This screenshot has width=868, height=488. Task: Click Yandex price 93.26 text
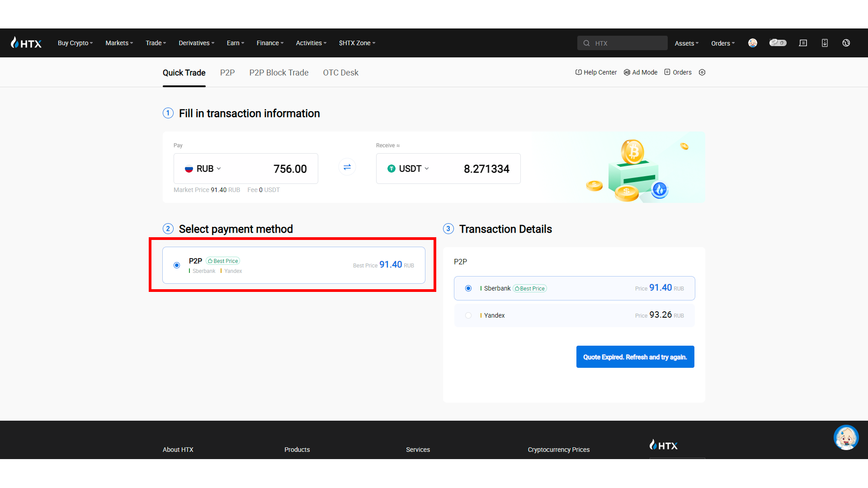(x=660, y=315)
